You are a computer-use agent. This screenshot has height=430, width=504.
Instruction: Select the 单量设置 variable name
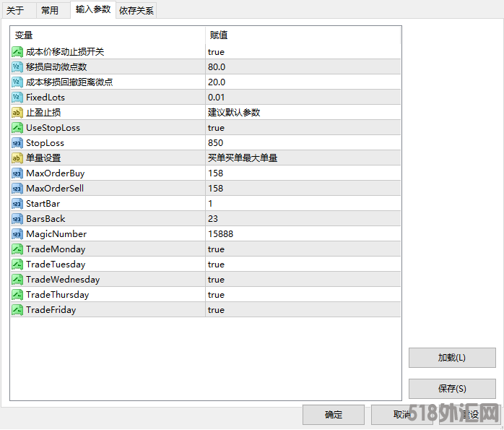pos(43,158)
